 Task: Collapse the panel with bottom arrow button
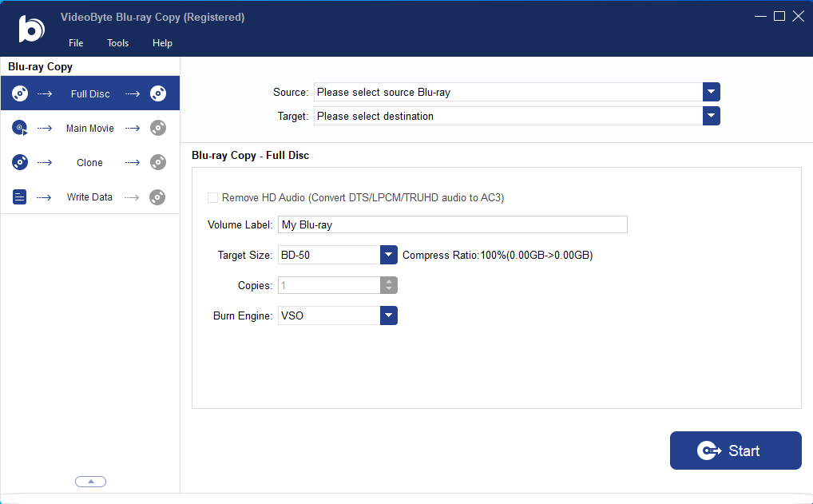click(91, 482)
